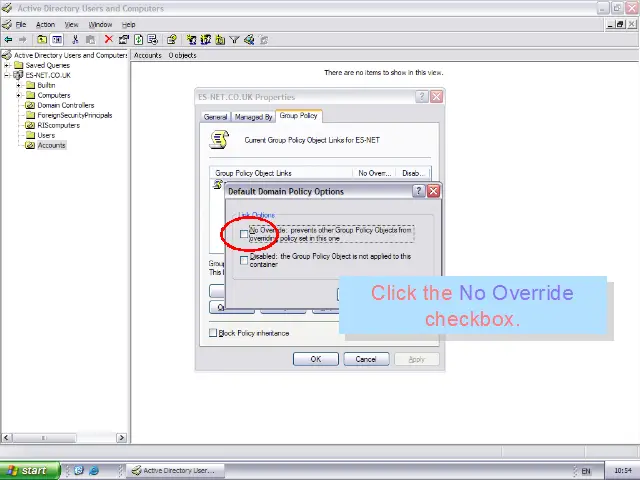Click the Group Policy Object Links column header
Image resolution: width=640 pixels, height=480 pixels.
pos(281,173)
